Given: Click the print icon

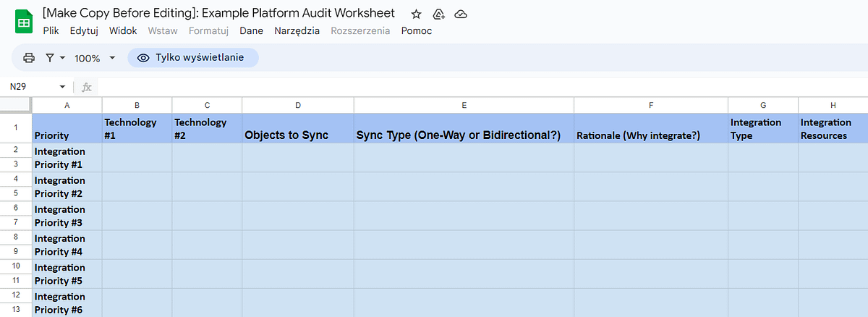Looking at the screenshot, I should click(29, 58).
